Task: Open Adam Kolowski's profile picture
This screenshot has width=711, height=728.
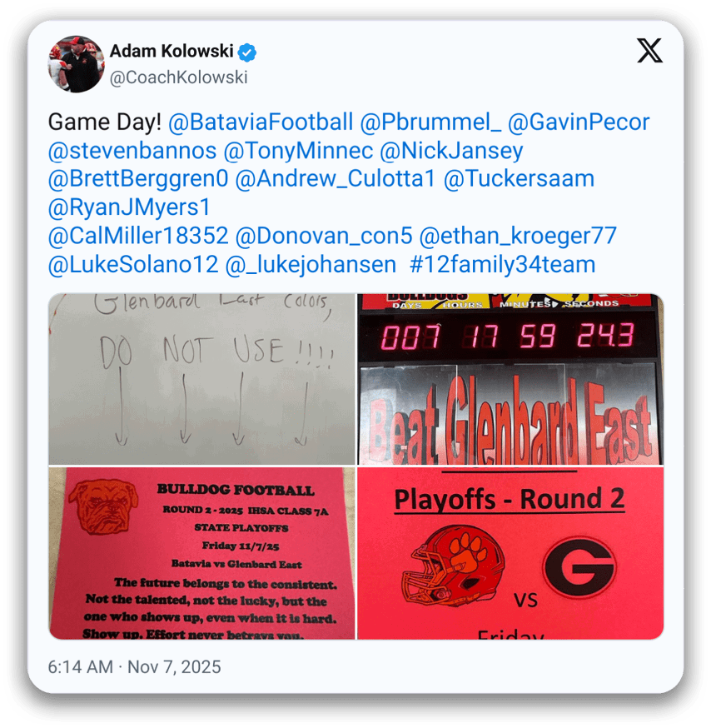Action: click(x=76, y=63)
